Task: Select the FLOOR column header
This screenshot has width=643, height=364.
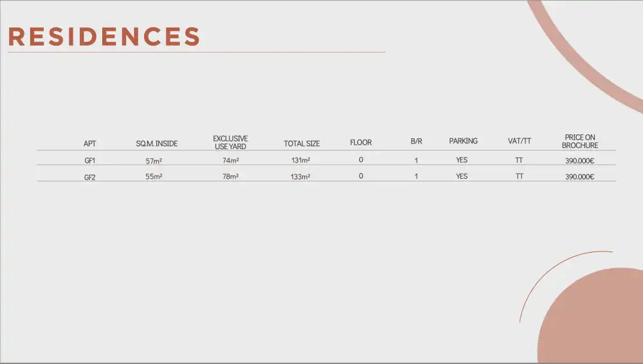Action: coord(361,142)
